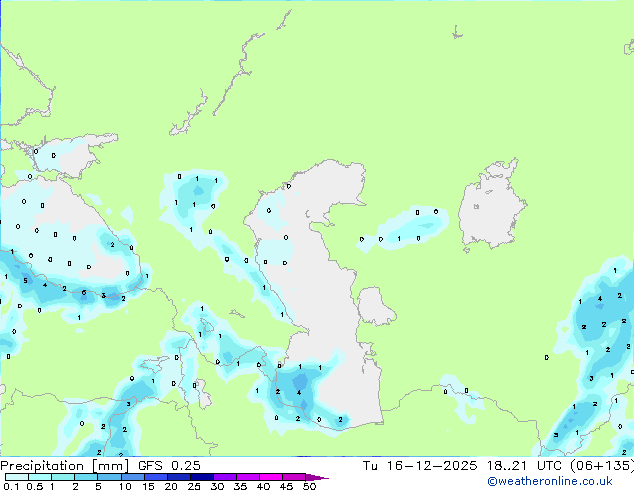Click the "Precipitation [mm]" title text
Screen dimensions: 634x490
pos(65,466)
